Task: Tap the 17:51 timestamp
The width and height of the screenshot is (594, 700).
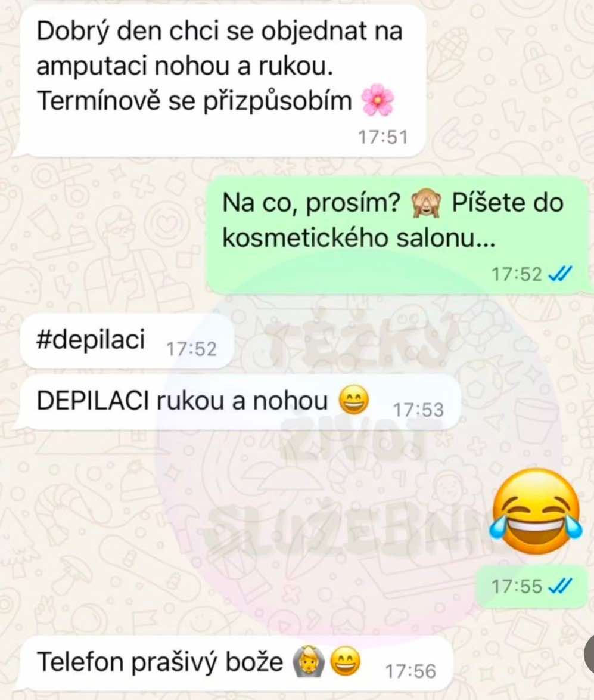Action: 383,137
